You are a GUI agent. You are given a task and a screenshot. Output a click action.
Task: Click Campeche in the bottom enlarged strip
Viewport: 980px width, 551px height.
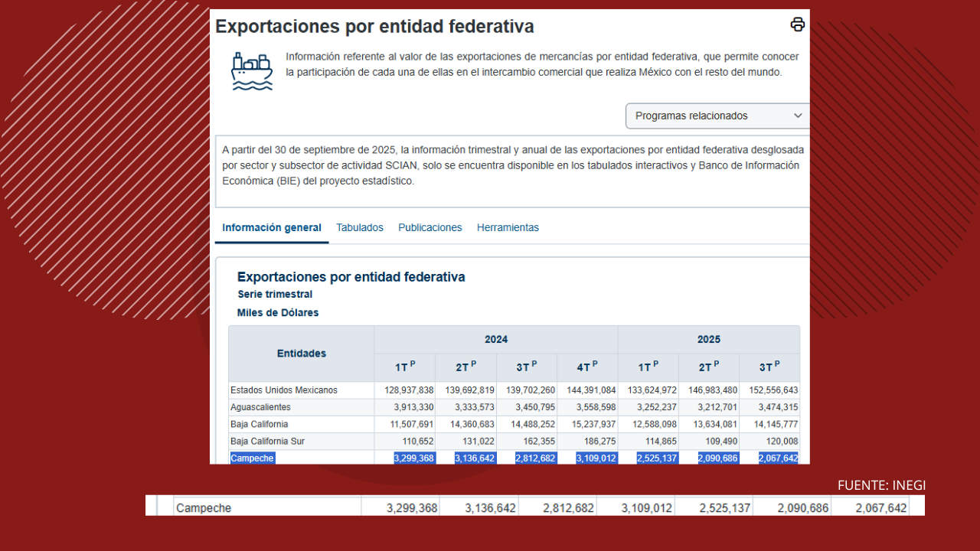pos(204,507)
